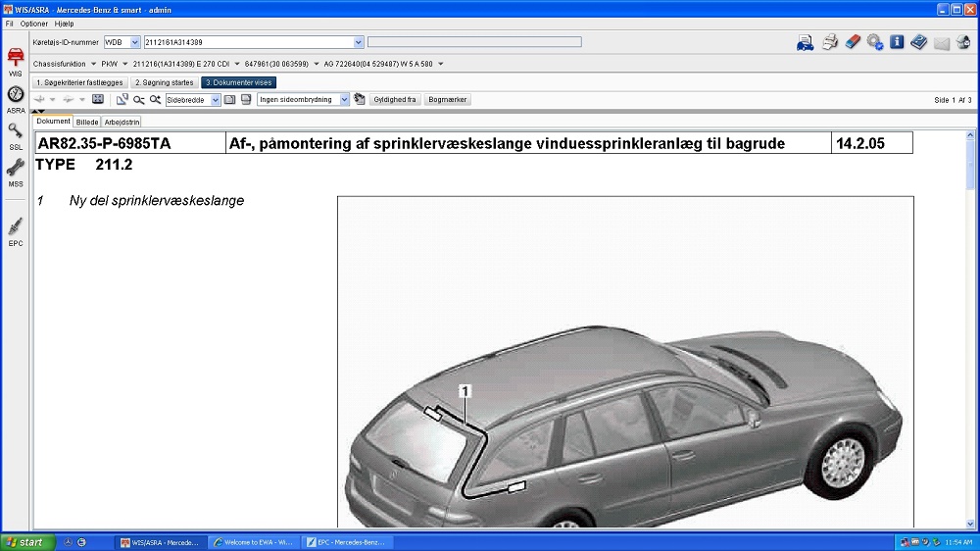Click the eraser clear icon

pyautogui.click(x=853, y=42)
